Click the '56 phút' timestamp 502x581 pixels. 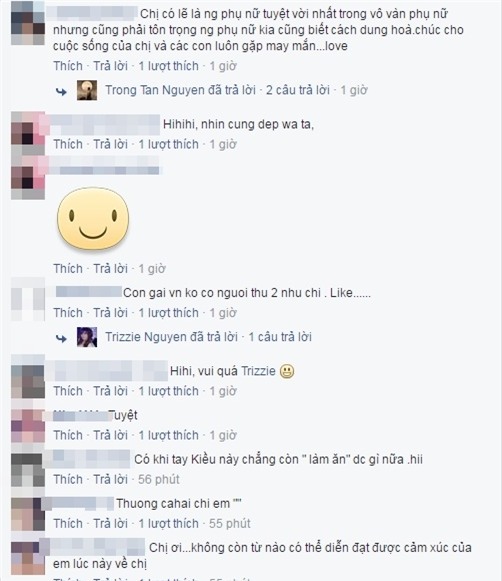(x=159, y=479)
